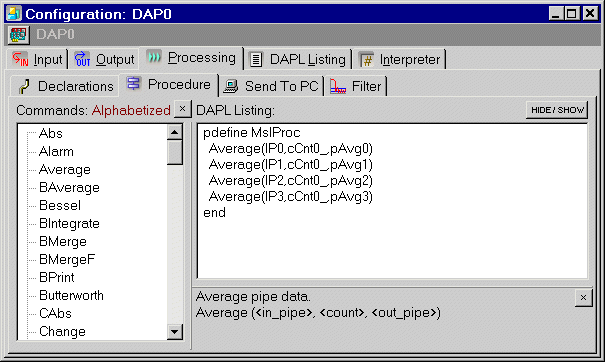Select the Bessel command

pyautogui.click(x=60, y=205)
